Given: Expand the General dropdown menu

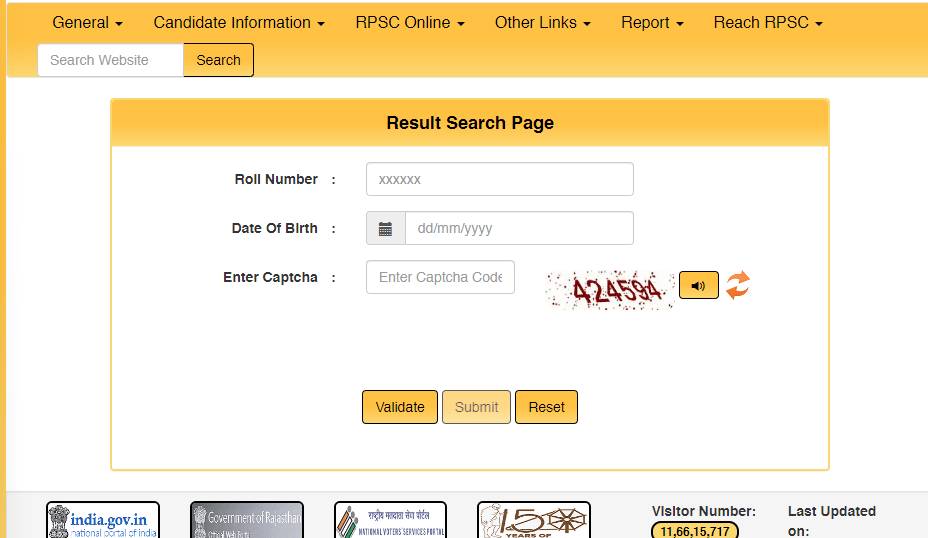Looking at the screenshot, I should pyautogui.click(x=87, y=22).
